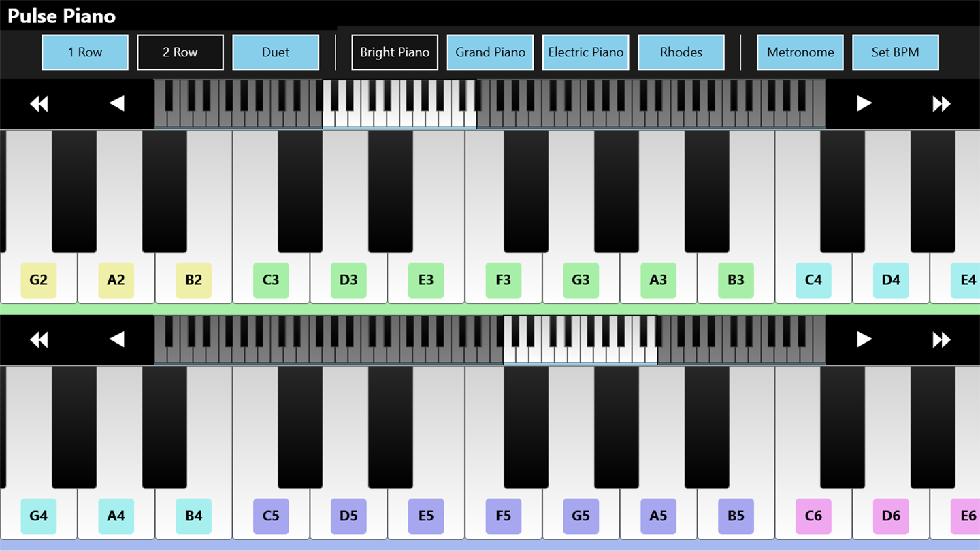
Task: Select the Rhodes instrument
Action: [x=681, y=52]
